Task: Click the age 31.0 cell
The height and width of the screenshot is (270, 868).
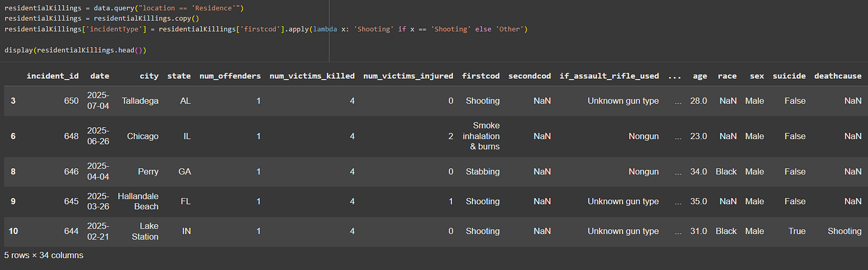Action: (x=699, y=231)
